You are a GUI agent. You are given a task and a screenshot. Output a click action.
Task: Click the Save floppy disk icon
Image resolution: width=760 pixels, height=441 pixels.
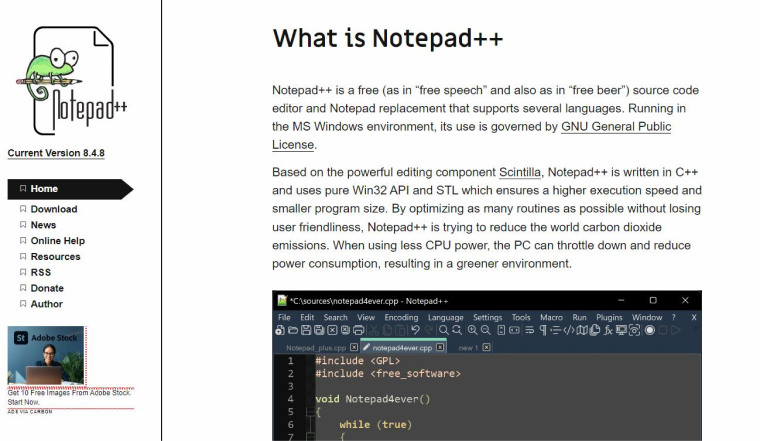[306, 331]
